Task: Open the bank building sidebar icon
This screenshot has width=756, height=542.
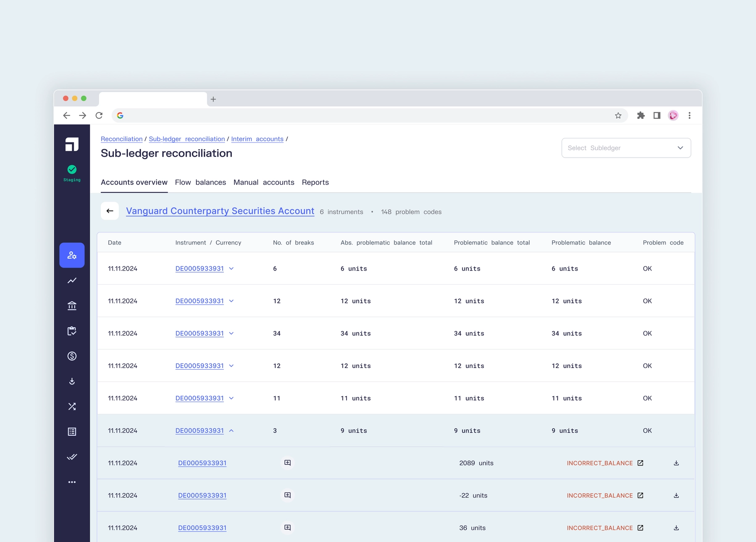Action: pyautogui.click(x=72, y=305)
